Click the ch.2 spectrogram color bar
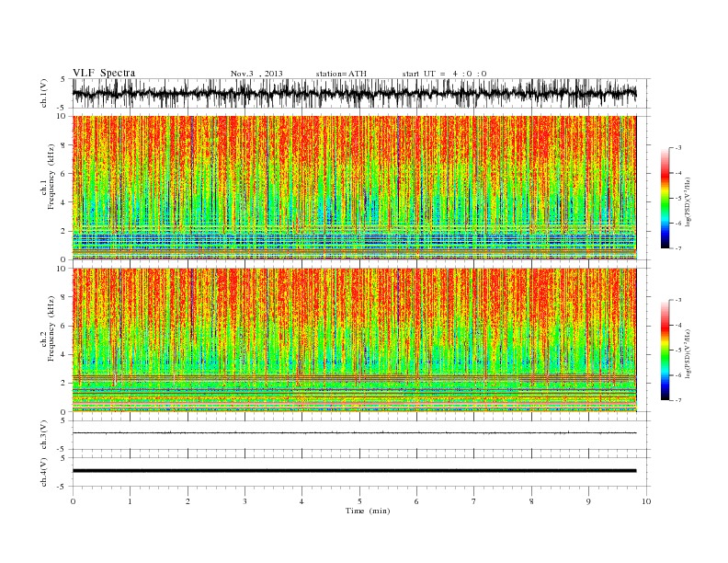The image size is (728, 563). (665, 350)
